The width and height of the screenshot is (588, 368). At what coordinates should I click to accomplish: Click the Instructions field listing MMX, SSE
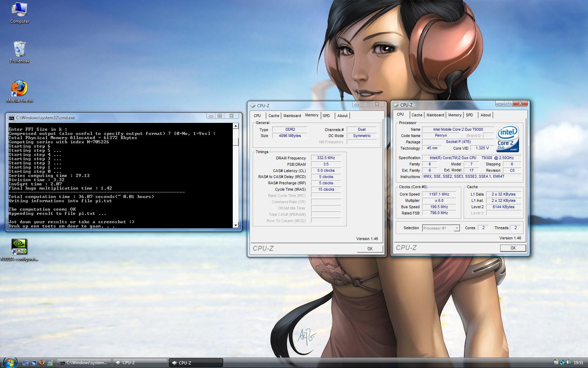(x=471, y=177)
